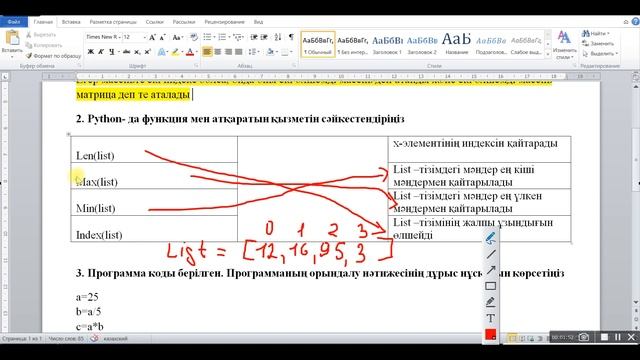Click Найти find button
This screenshot has width=640, height=360.
[x=596, y=33]
